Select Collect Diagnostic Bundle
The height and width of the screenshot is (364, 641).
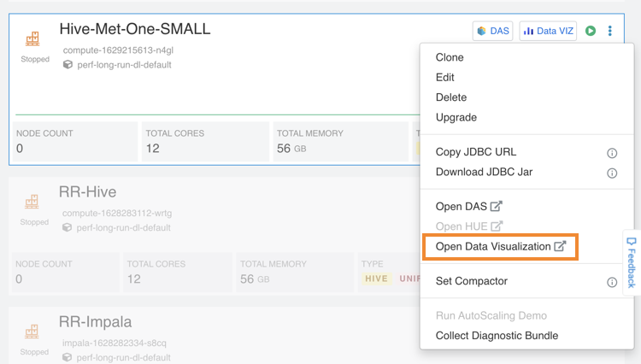click(497, 336)
